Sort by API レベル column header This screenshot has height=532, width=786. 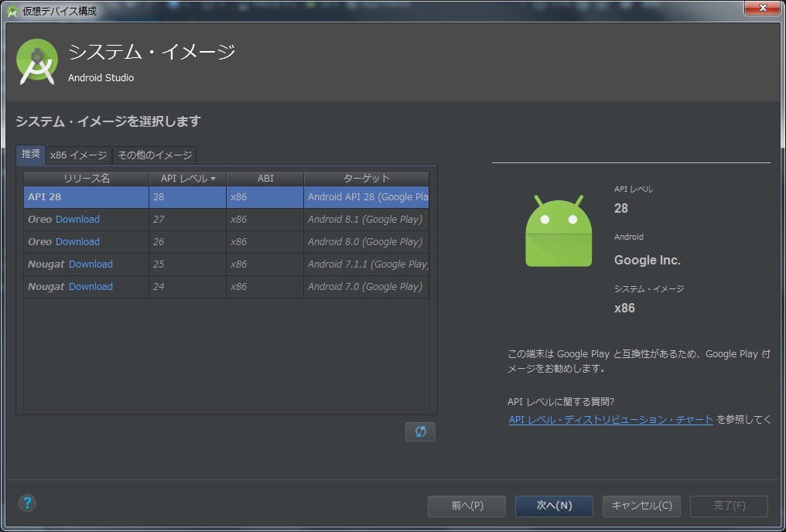[x=188, y=179]
